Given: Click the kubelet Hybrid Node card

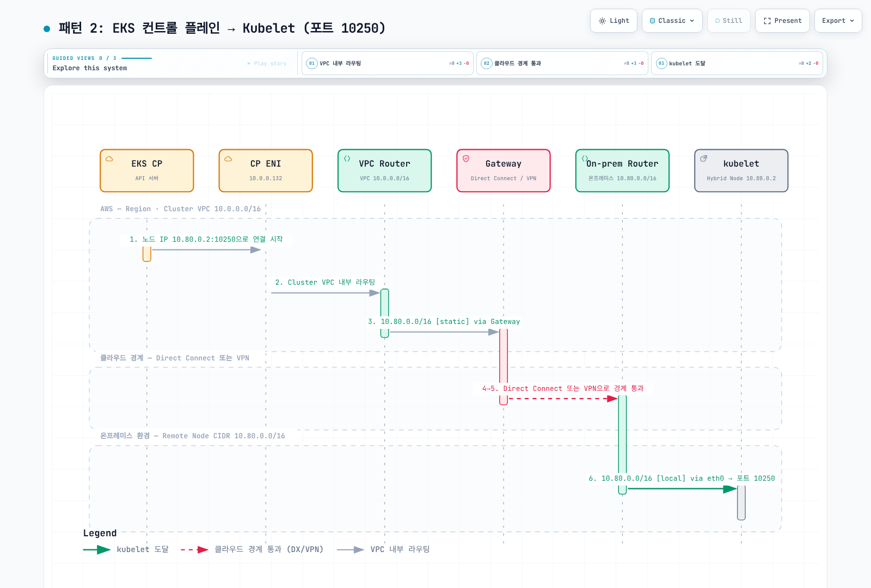Looking at the screenshot, I should click(741, 170).
